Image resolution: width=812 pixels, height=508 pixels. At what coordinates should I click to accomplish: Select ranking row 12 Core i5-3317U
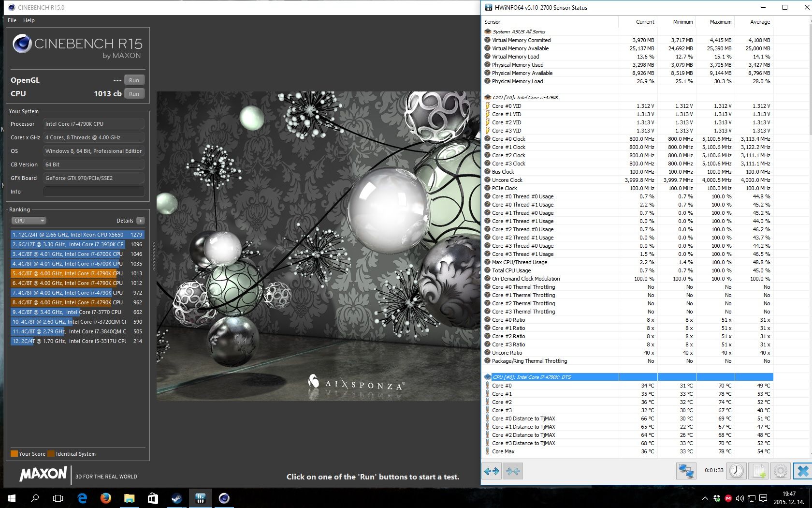point(77,341)
